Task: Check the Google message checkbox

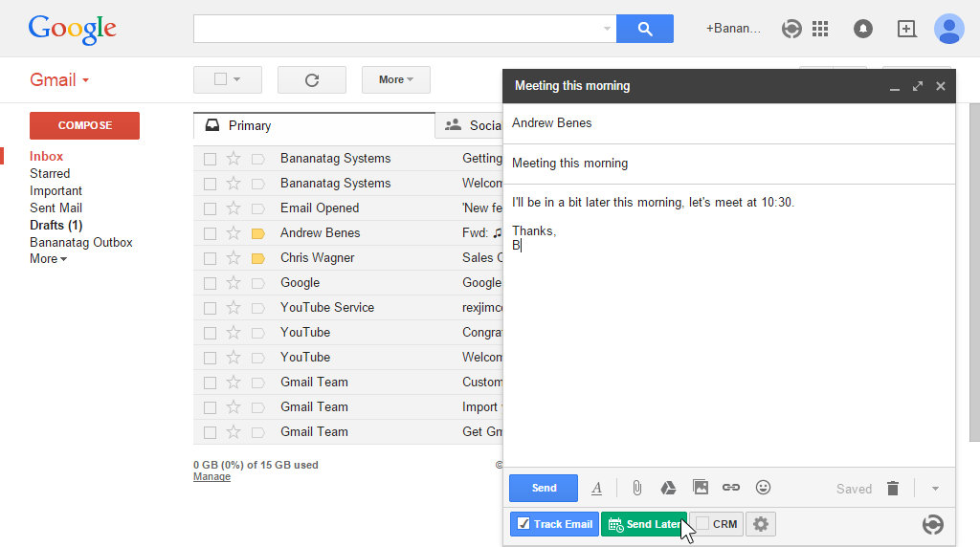Action: point(210,283)
